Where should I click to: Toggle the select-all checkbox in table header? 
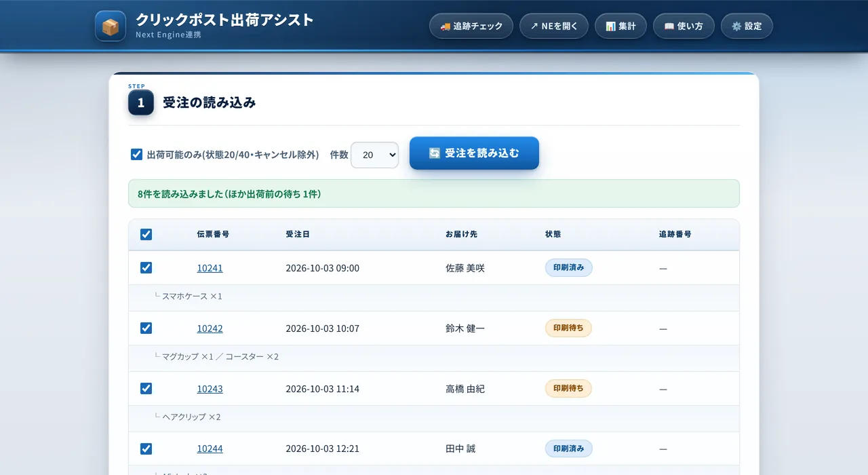[x=146, y=234]
